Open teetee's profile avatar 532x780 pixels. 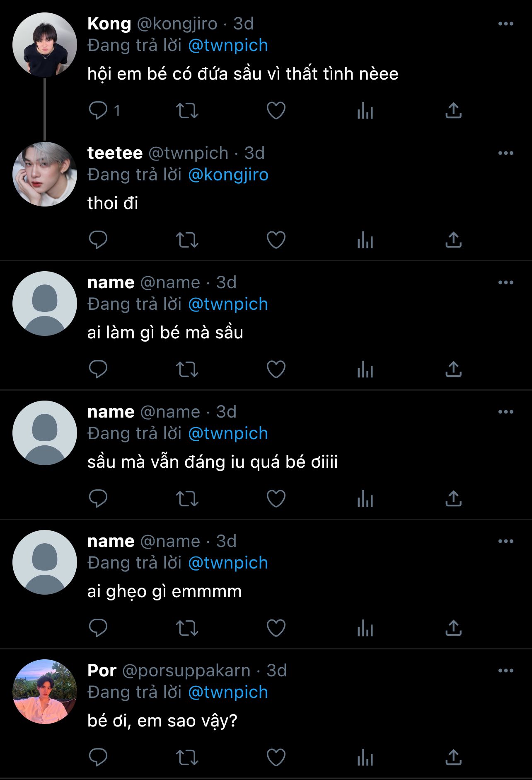(x=45, y=174)
